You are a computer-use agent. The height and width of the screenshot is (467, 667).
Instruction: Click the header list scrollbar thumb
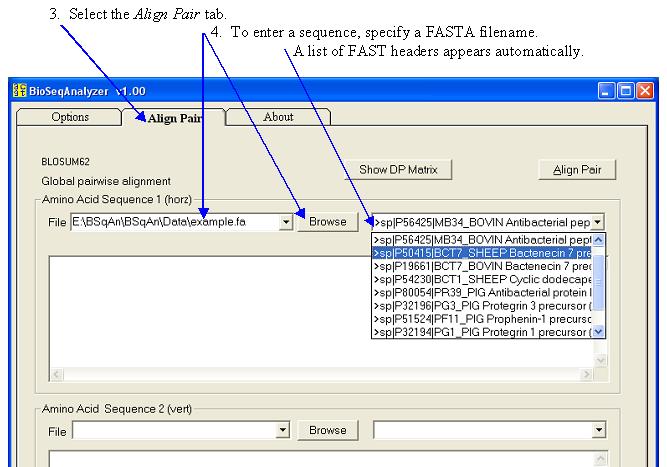[x=598, y=282]
